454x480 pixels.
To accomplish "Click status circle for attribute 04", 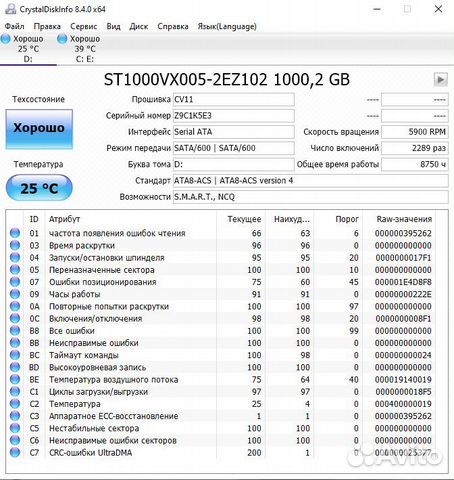I will (15, 257).
